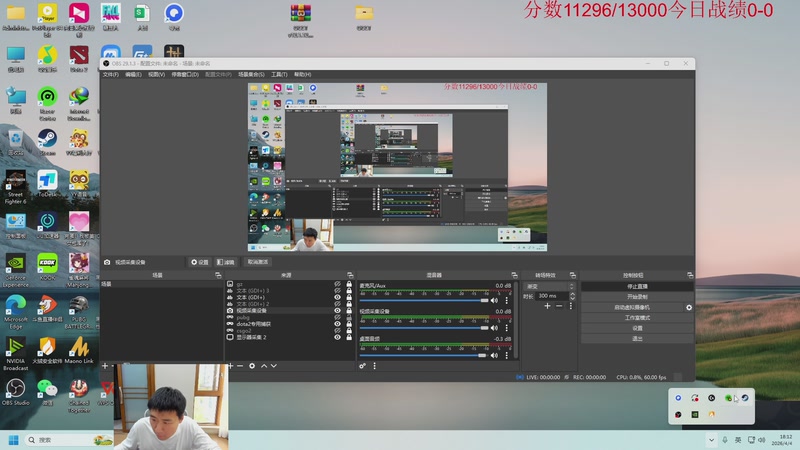Image resolution: width=800 pixels, height=450 pixels.
Task: Toggle lock on 显示器采集 2 source
Action: tap(349, 337)
